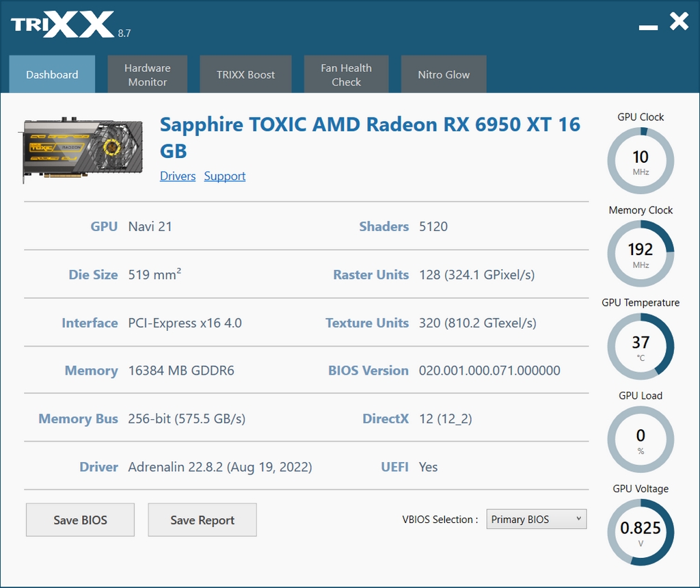Click the GPU Load gauge showing 0 %
Viewport: 700px width, 588px height.
pyautogui.click(x=641, y=440)
